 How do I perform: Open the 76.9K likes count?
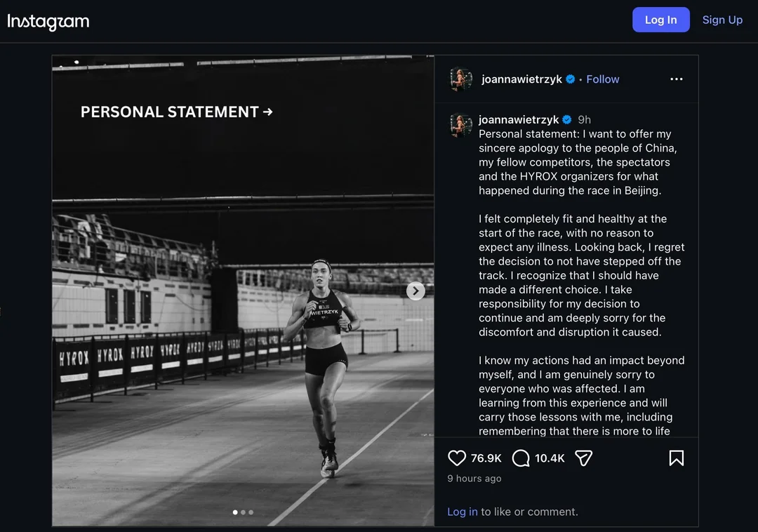(486, 458)
